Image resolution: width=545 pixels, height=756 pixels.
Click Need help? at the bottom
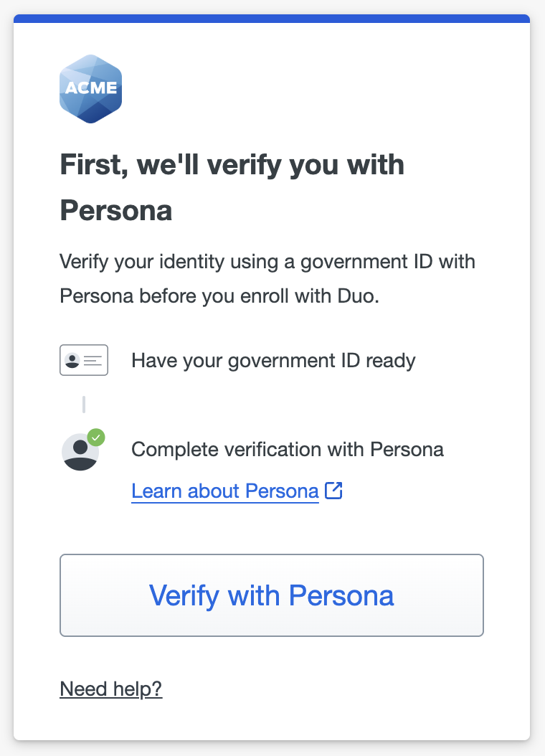pos(111,689)
